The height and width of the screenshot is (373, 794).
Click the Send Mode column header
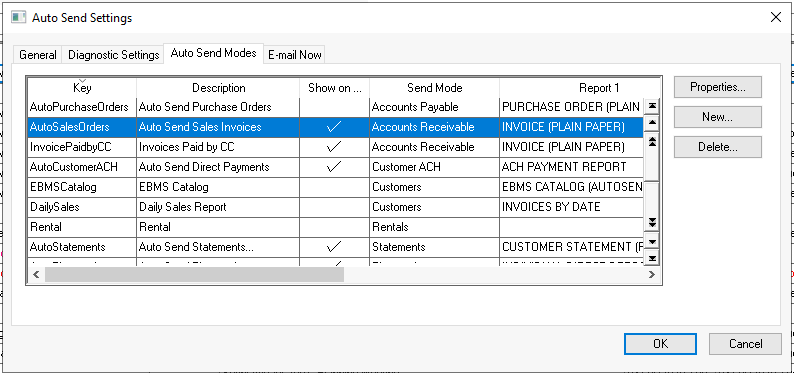(x=434, y=88)
